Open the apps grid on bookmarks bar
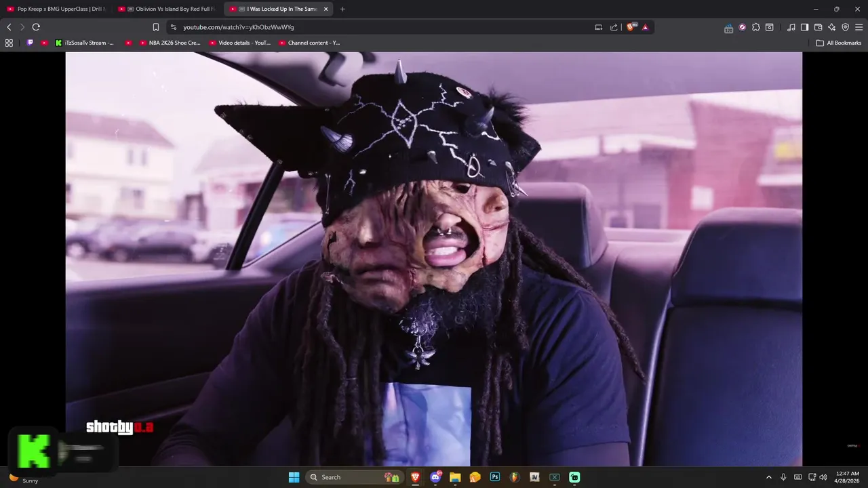 point(9,43)
